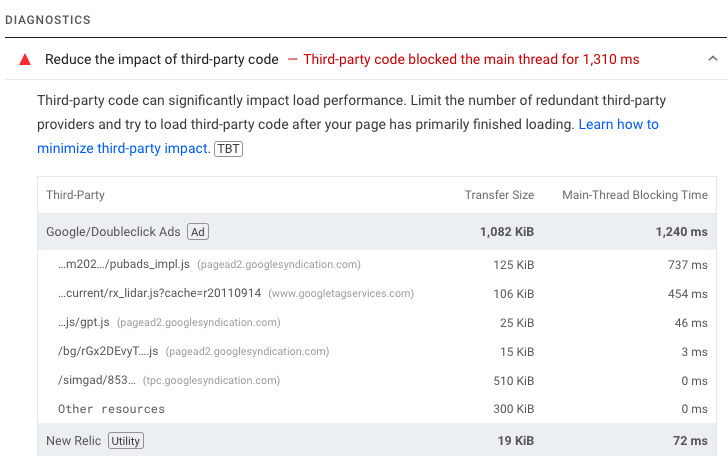Click the Third-Party column header
Image resolution: width=728 pixels, height=456 pixels.
point(75,195)
